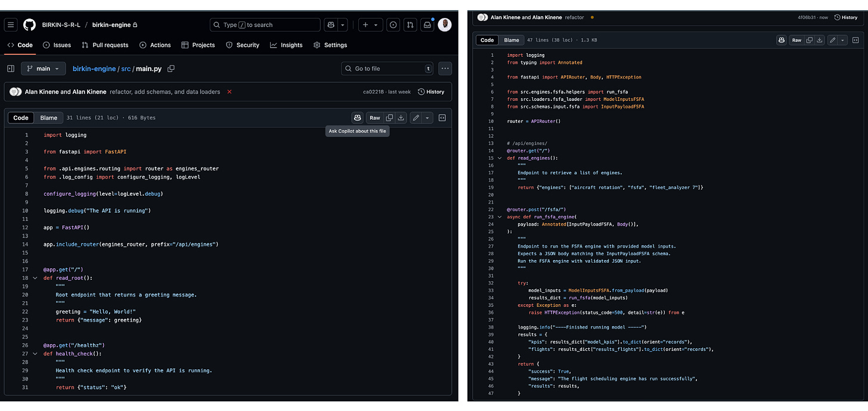Click the Copilot chat icon in top bar
The height and width of the screenshot is (411, 868).
[331, 25]
